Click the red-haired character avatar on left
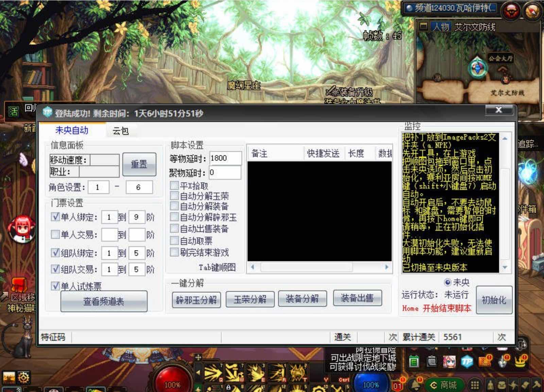 coord(22,230)
